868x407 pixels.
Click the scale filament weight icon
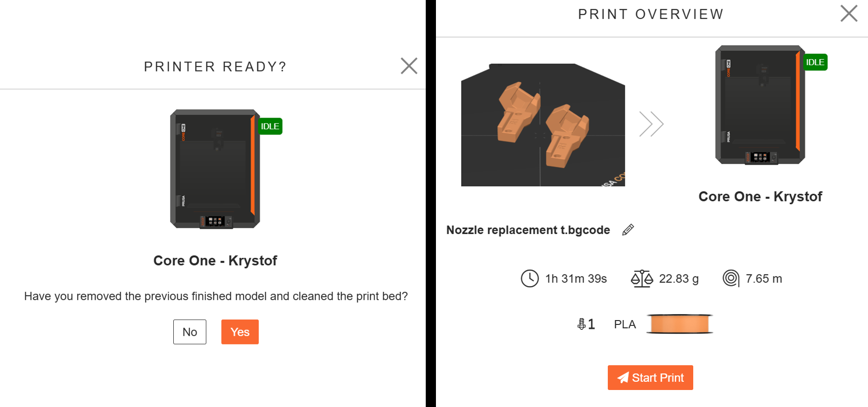pos(641,279)
